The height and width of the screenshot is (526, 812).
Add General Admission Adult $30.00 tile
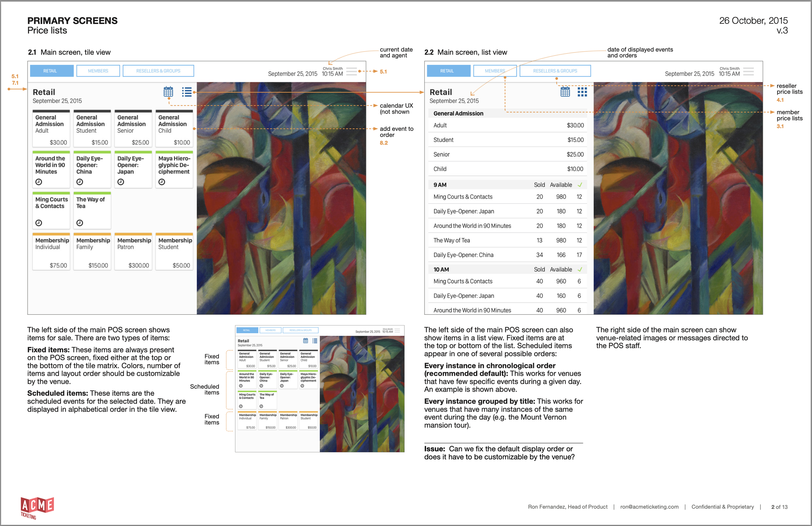point(51,129)
